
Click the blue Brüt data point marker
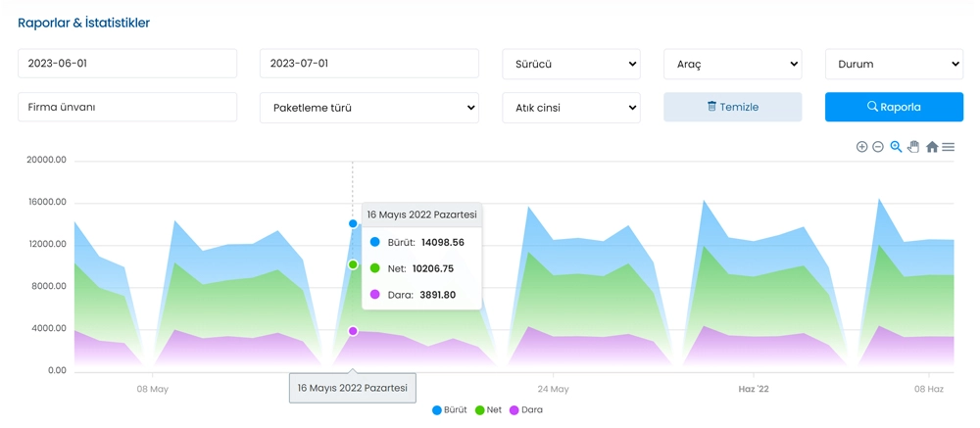(353, 223)
